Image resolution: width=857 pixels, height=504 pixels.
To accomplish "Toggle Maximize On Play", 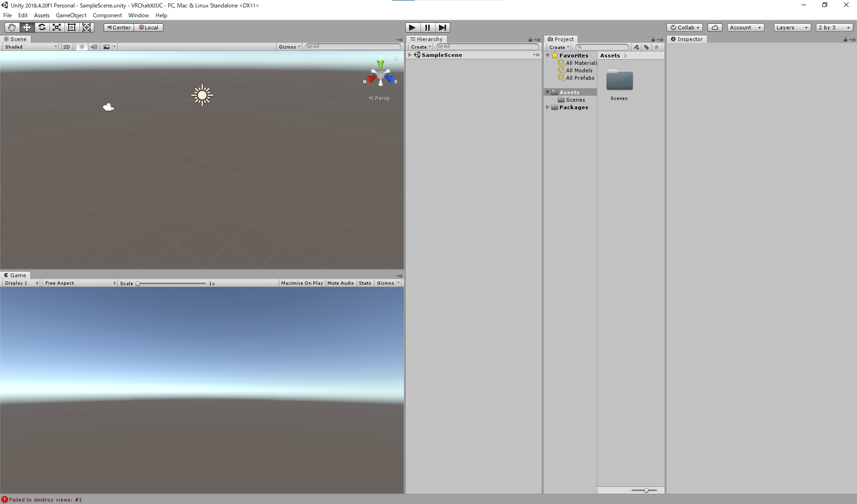I will point(302,283).
